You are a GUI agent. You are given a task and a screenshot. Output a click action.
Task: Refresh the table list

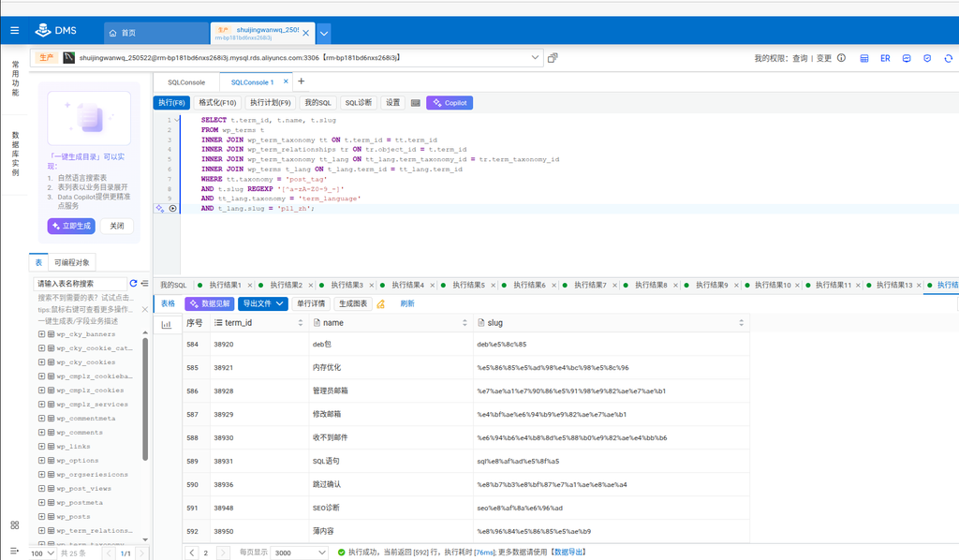coord(133,283)
